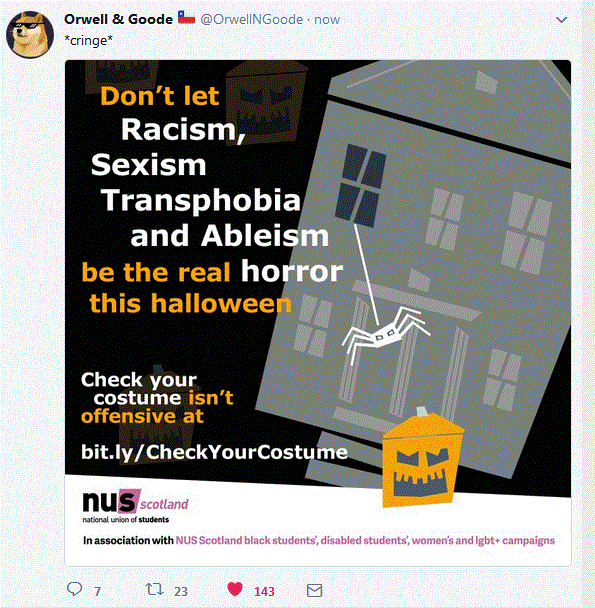Open the Orwell & Goode display name

click(118, 19)
